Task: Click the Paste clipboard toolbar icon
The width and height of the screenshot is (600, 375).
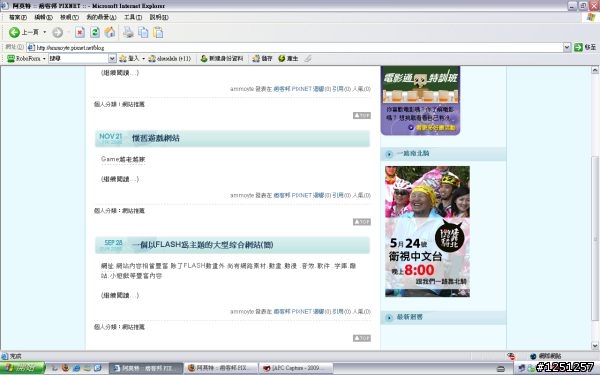Action: click(x=158, y=33)
